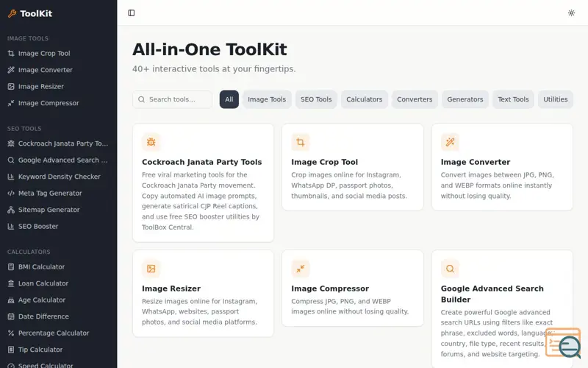This screenshot has width=588, height=368.
Task: Click the crop icon on Image Crop Tool card
Action: (x=301, y=142)
